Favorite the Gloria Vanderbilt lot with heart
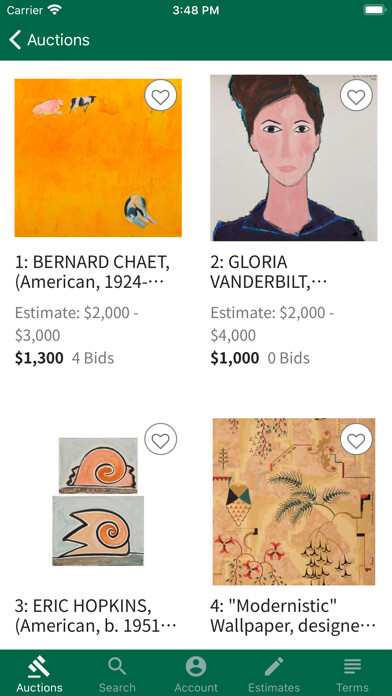 tap(356, 95)
